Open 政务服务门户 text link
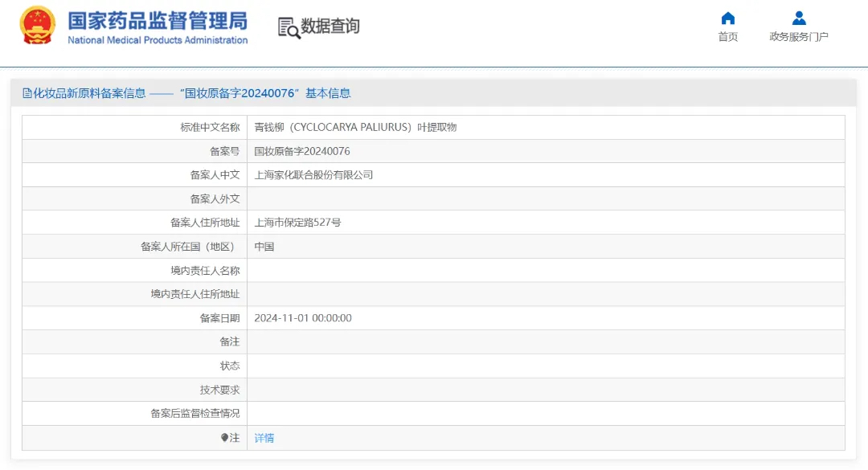 coord(799,36)
